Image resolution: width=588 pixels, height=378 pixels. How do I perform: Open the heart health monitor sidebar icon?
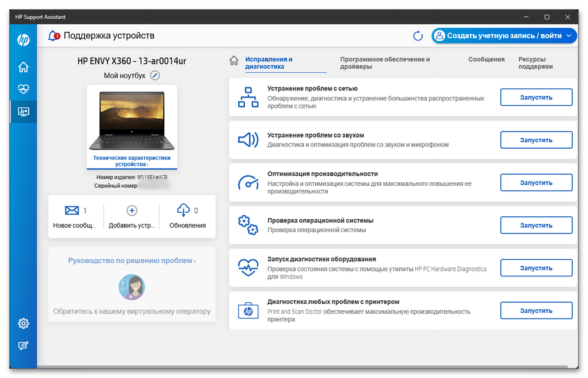(24, 89)
